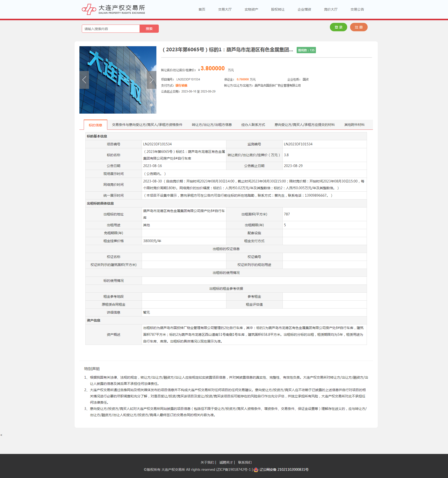Switch to 经办人联系方式 tab

point(253,125)
